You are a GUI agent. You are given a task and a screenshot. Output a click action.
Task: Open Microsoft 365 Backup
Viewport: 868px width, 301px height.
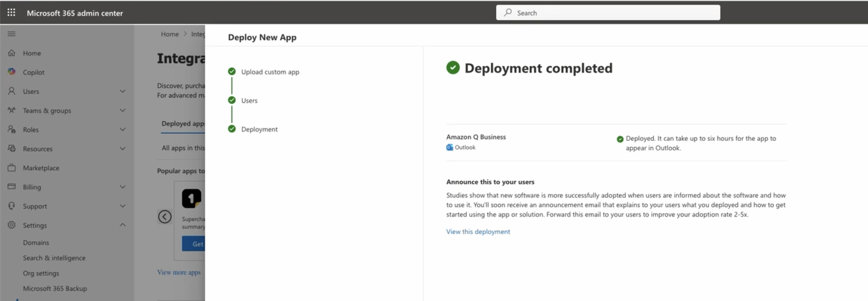coord(54,288)
